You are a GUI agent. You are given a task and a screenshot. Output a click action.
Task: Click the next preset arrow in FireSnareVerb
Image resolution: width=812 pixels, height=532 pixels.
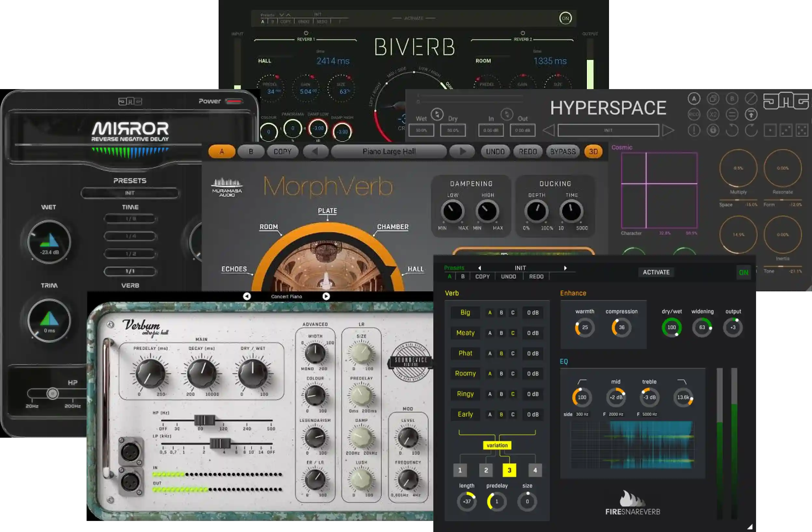tap(565, 268)
